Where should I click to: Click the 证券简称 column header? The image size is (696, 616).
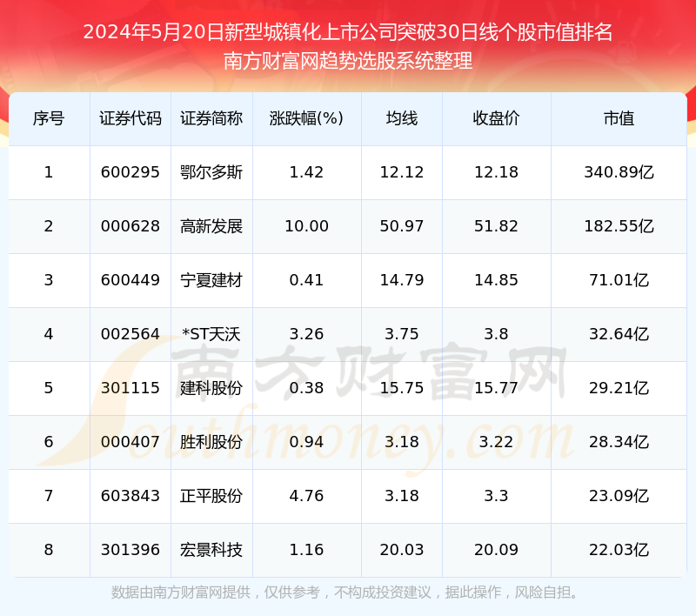point(211,118)
